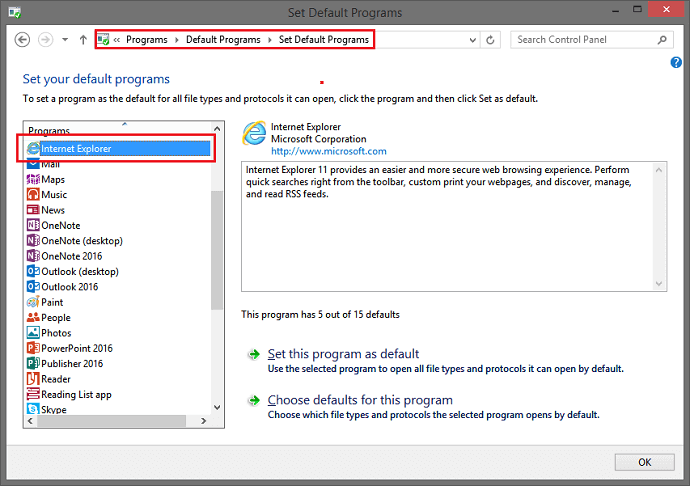
Task: Click the Internet Explorer description text box
Action: tap(454, 226)
